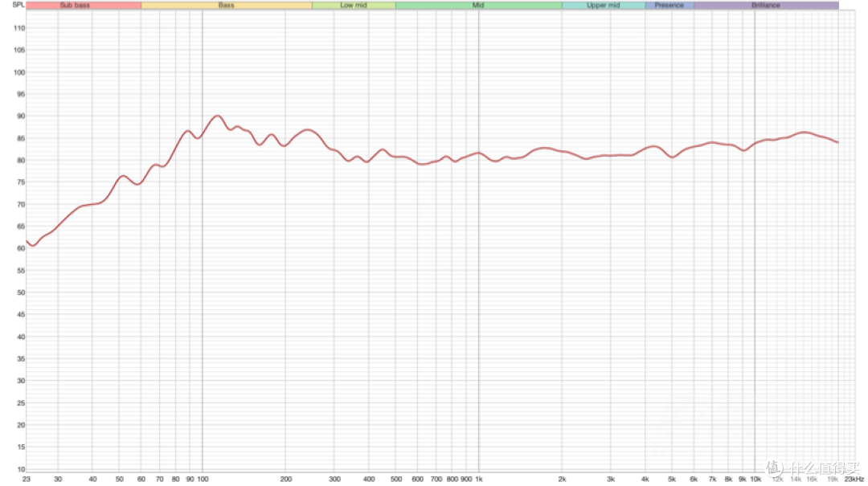Click the 23 frequency axis label
This screenshot has height=486, width=868.
click(x=26, y=479)
